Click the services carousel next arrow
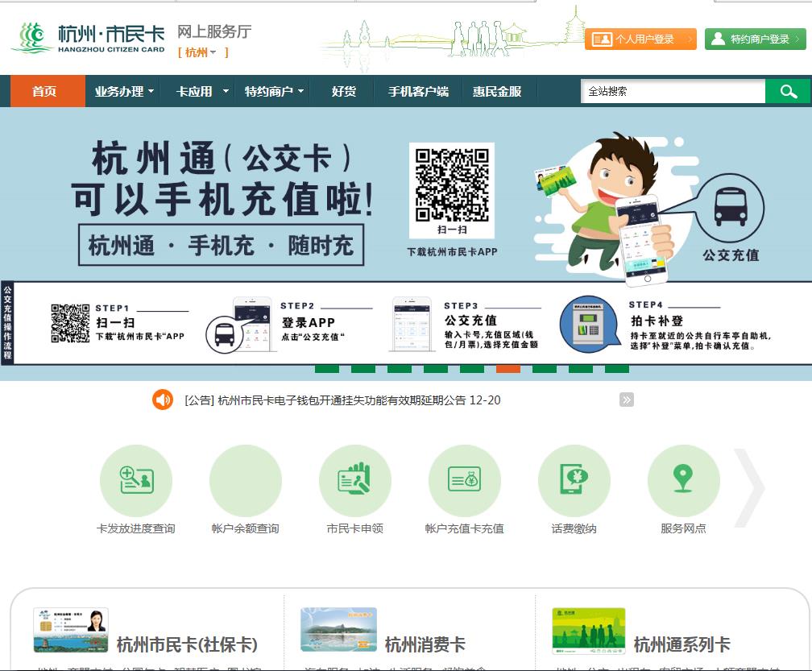 coord(749,487)
